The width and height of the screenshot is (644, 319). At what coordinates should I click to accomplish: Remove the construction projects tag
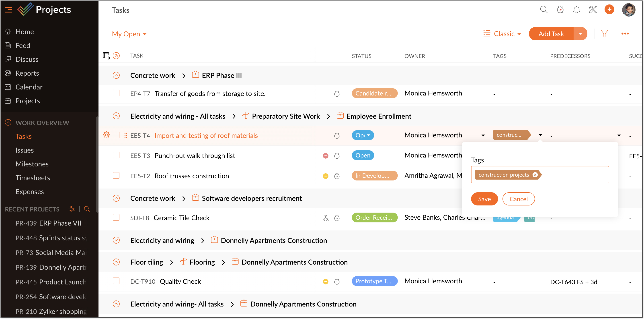pos(535,175)
